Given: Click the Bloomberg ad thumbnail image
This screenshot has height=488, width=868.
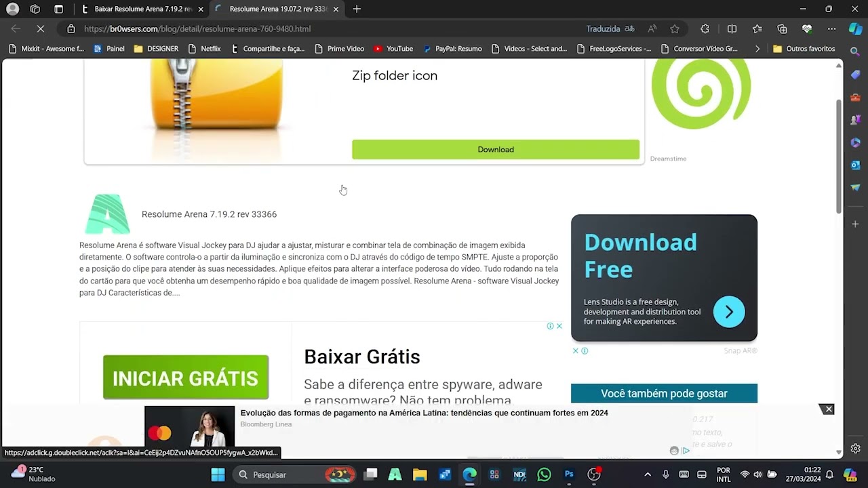Looking at the screenshot, I should 189,426.
